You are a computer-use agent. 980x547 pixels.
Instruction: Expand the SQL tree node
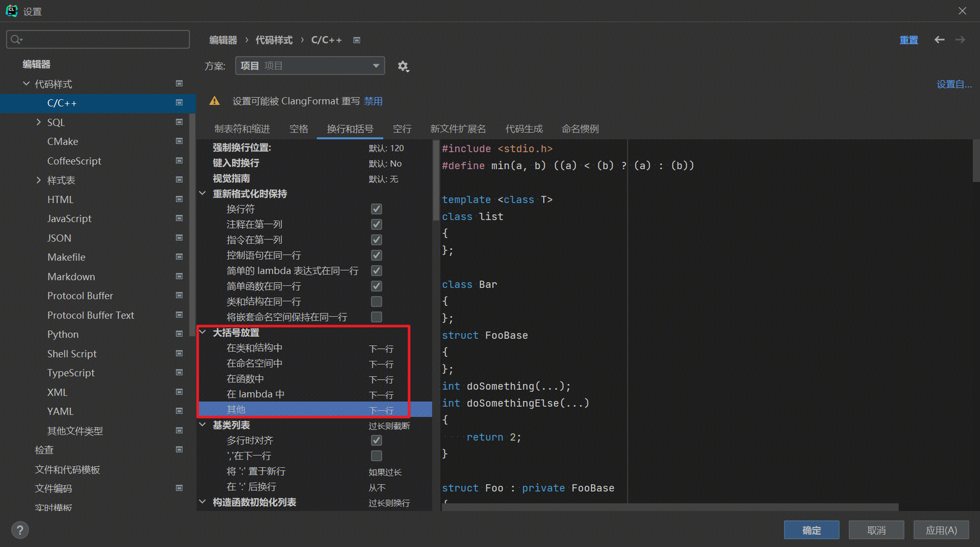[39, 122]
